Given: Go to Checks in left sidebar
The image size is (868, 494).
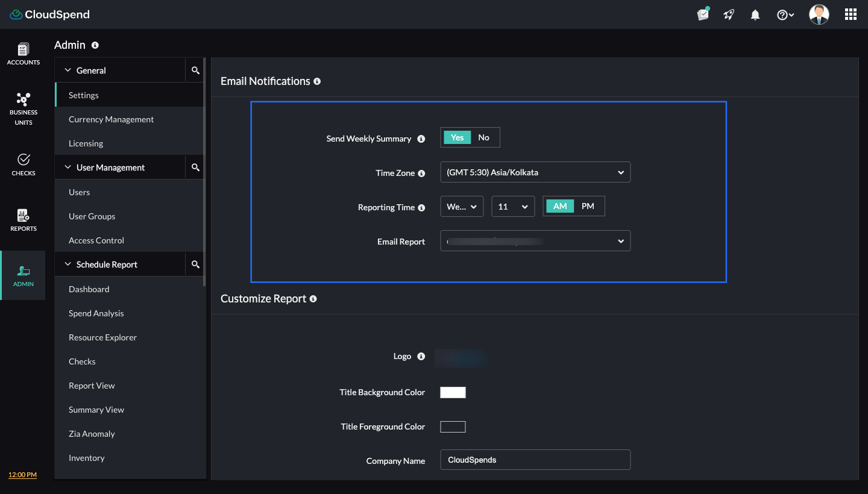Looking at the screenshot, I should [24, 164].
